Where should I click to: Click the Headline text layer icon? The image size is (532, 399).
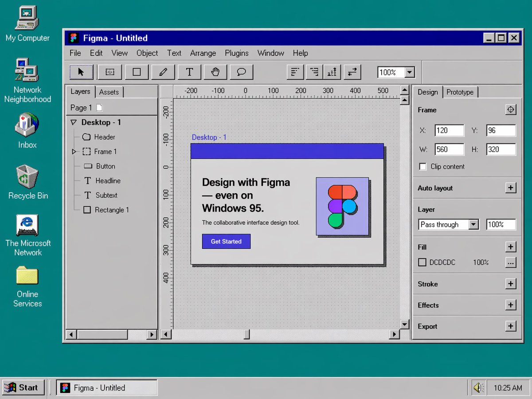click(x=87, y=181)
